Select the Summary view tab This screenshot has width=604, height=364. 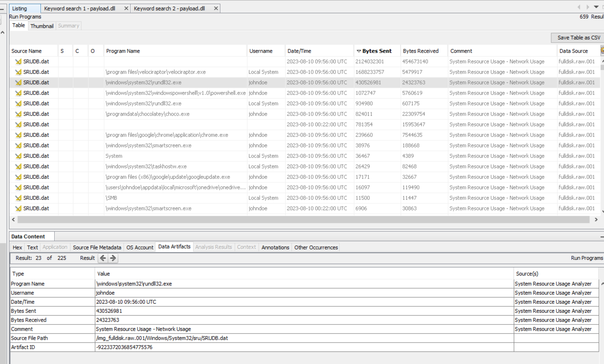(x=69, y=26)
